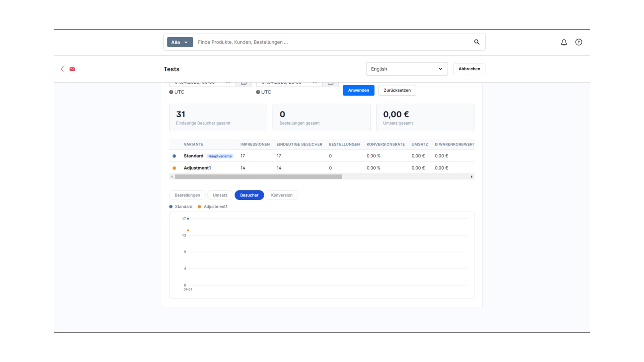Click the clock icon next to left UTC label

point(171,92)
